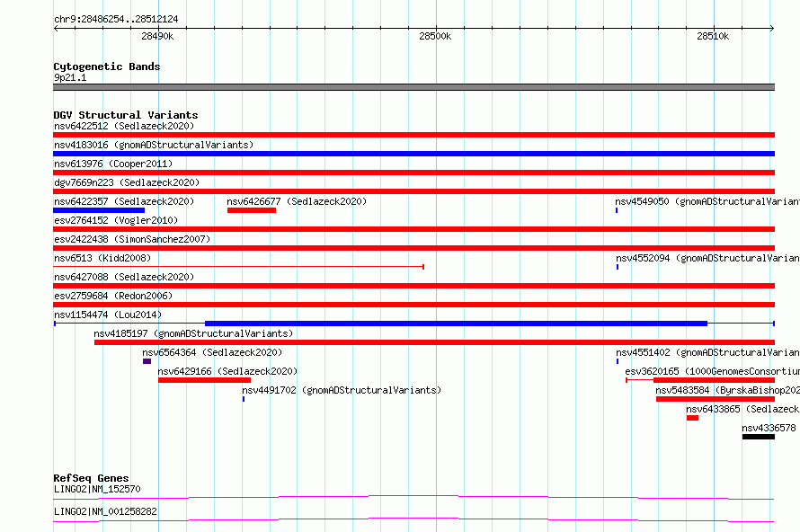This screenshot has width=800, height=532.
Task: Click the ruler's left arrow end
Action: pyautogui.click(x=56, y=28)
